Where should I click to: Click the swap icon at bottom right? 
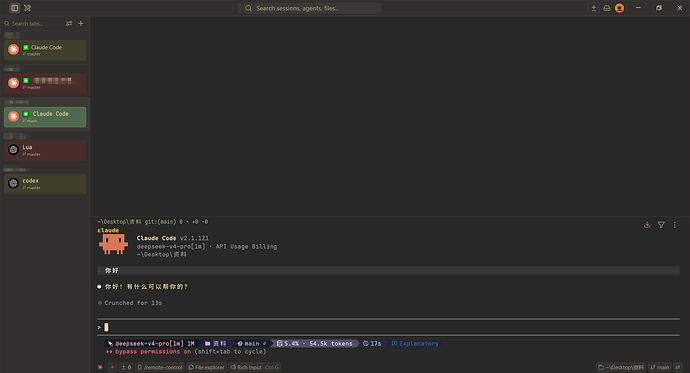[678, 367]
